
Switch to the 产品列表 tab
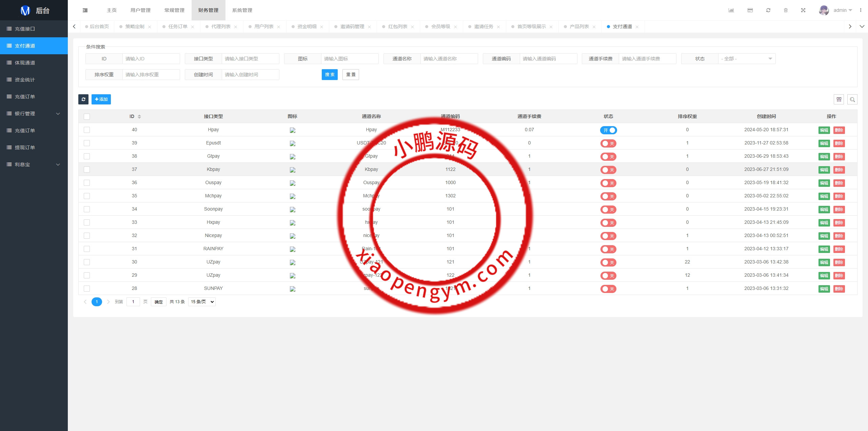[579, 26]
